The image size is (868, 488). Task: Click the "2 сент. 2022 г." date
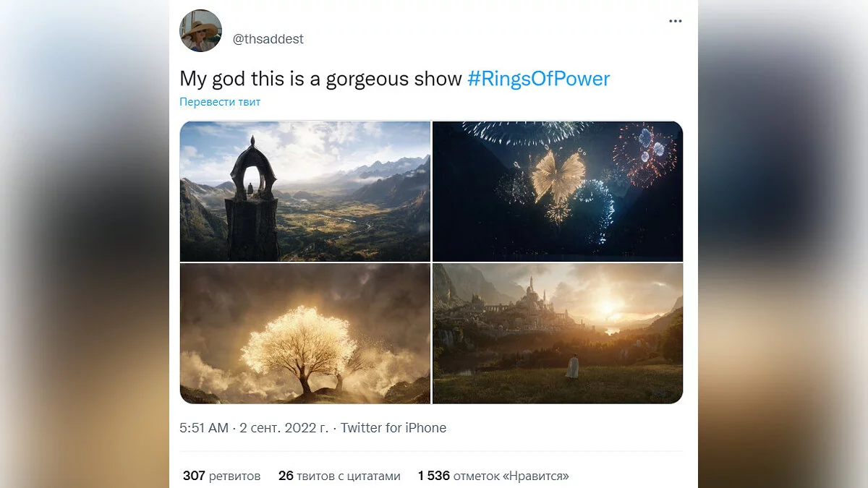coord(284,428)
